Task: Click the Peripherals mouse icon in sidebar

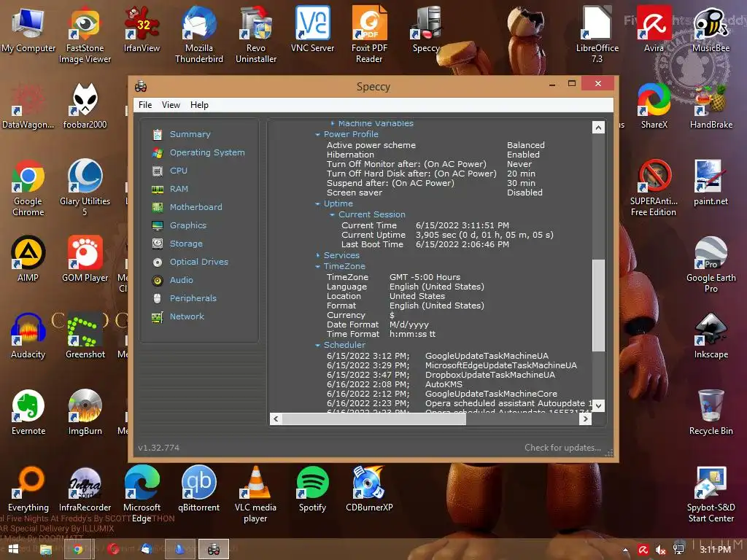Action: point(158,298)
